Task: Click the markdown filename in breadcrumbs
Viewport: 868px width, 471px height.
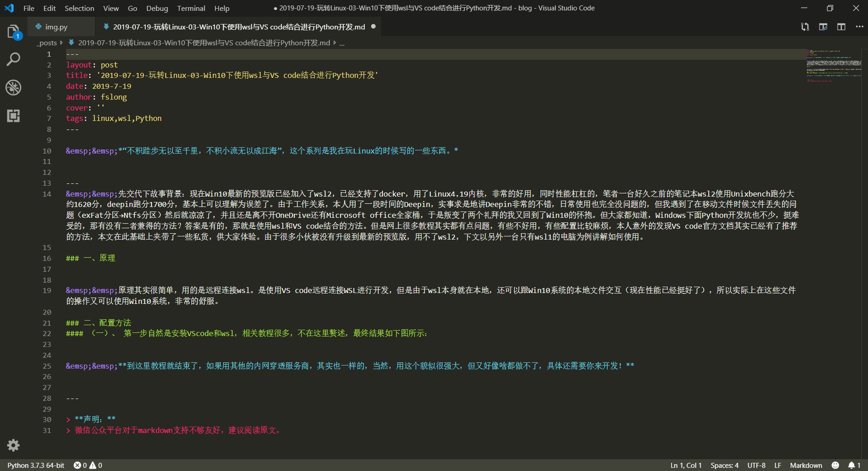Action: pyautogui.click(x=204, y=43)
